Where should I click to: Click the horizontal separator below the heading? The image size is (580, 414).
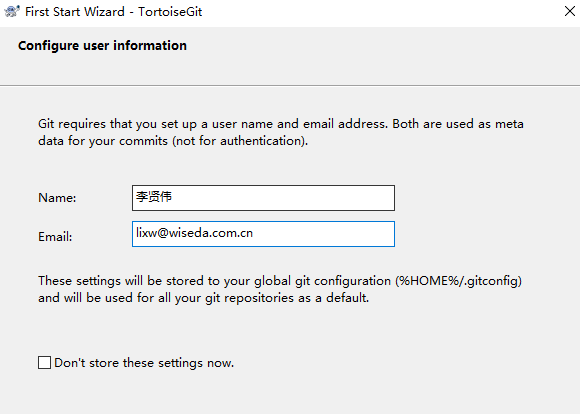click(x=290, y=85)
